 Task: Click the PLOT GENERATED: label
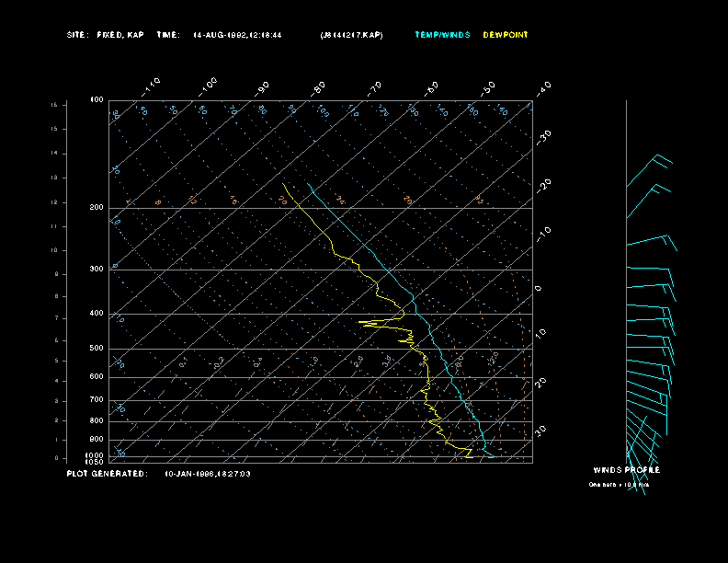[x=108, y=474]
